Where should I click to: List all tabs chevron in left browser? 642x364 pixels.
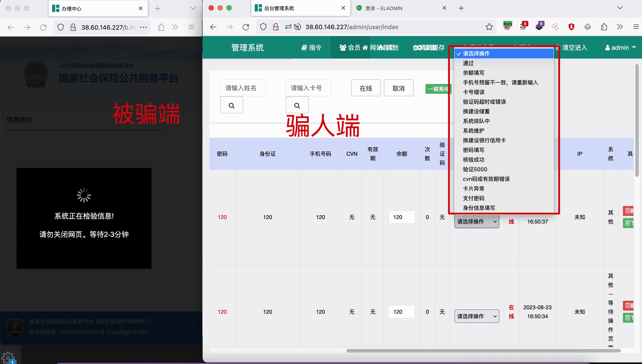point(193,8)
